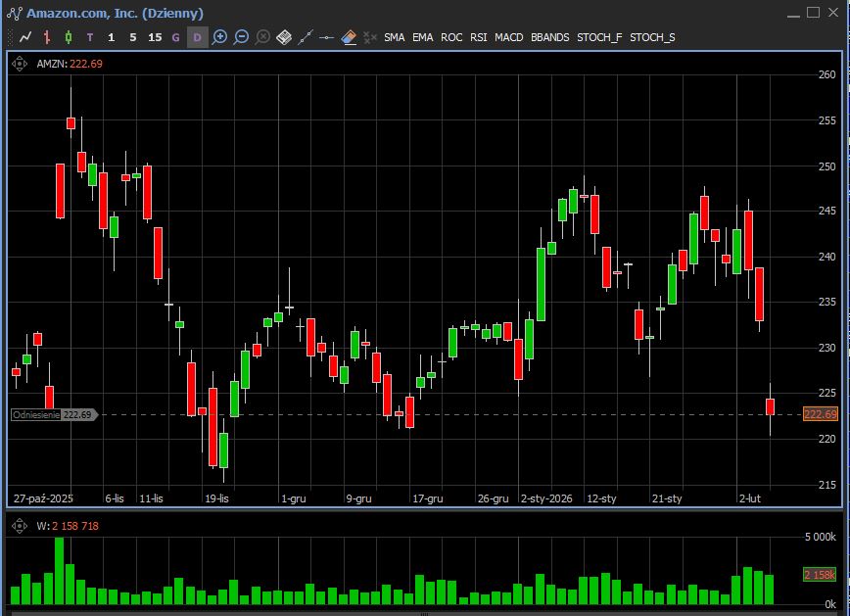Click the zoom in magnifier icon

pyautogui.click(x=220, y=37)
